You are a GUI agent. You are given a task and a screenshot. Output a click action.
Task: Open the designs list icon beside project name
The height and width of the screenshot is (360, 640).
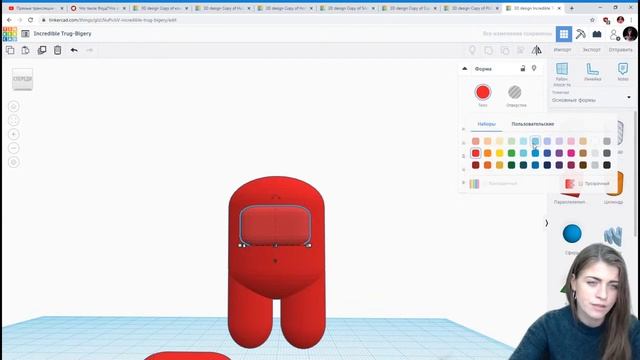tap(25, 34)
